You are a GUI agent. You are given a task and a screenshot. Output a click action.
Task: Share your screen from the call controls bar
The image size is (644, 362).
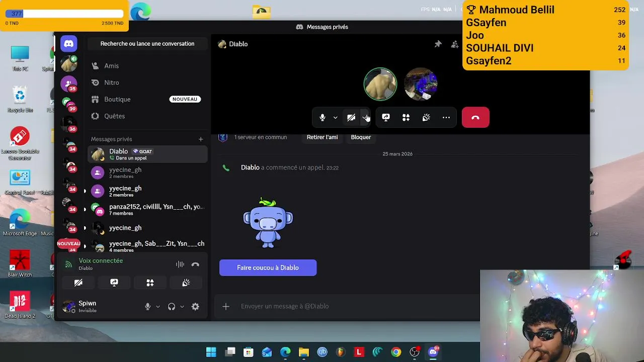[x=386, y=118]
